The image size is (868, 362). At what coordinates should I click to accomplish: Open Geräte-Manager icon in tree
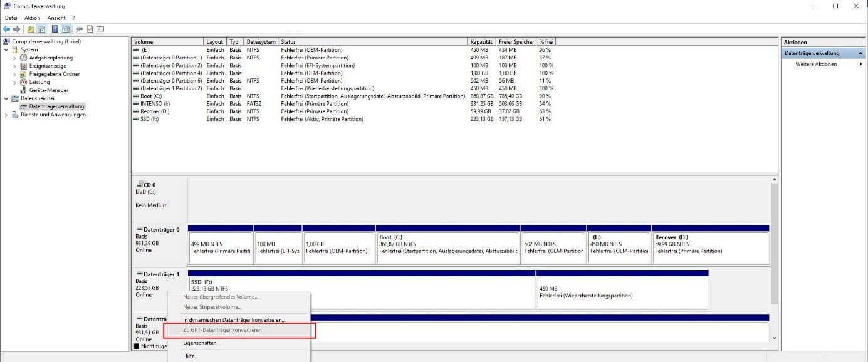(x=24, y=90)
